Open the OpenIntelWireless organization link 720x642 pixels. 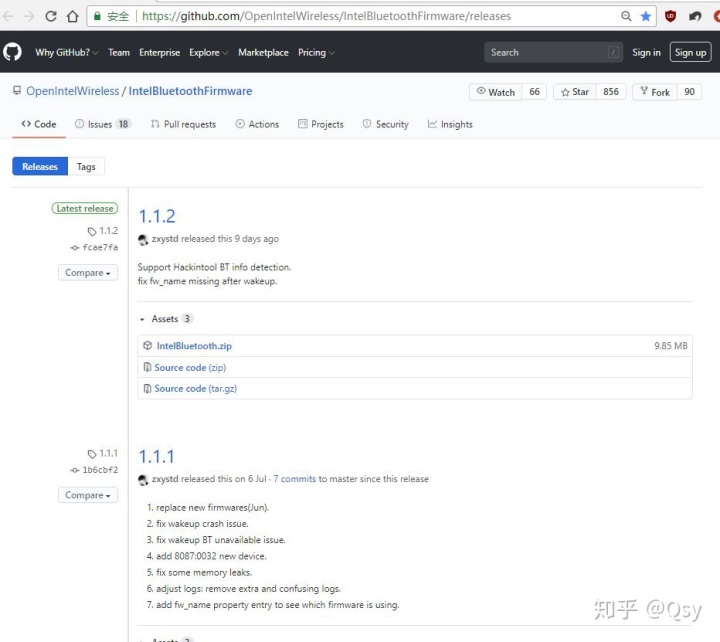click(x=73, y=91)
